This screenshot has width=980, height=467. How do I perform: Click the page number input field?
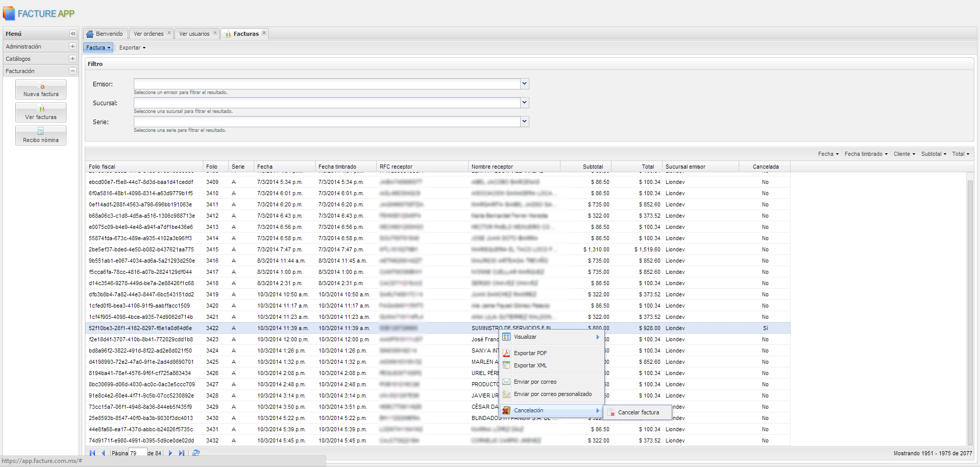[x=137, y=453]
